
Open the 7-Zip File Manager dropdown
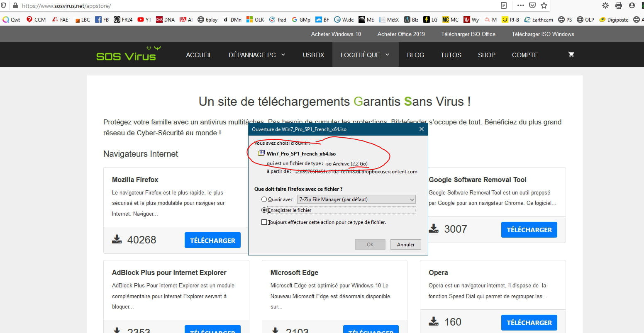[356, 199]
